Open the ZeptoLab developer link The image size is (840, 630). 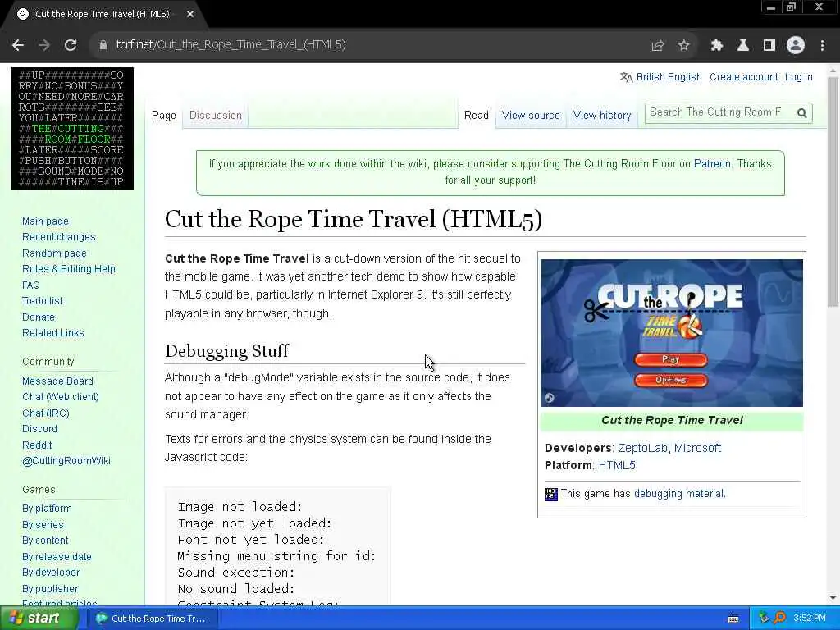(x=642, y=449)
